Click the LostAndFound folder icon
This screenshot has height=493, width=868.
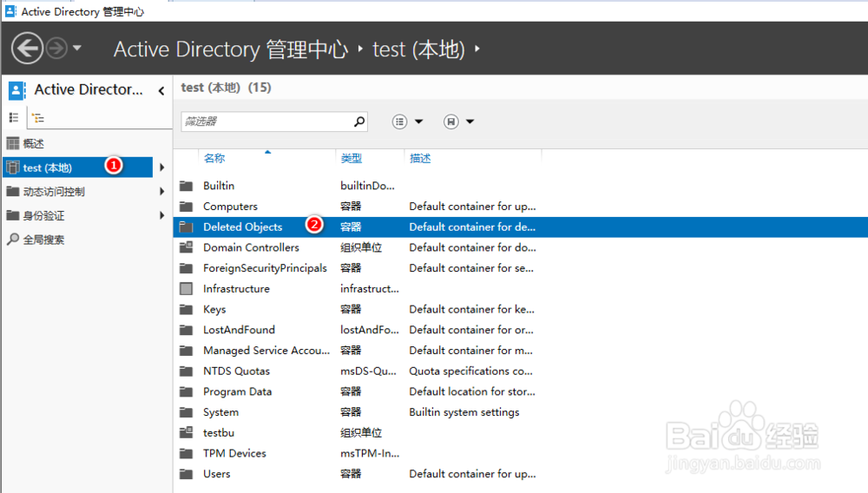click(186, 330)
